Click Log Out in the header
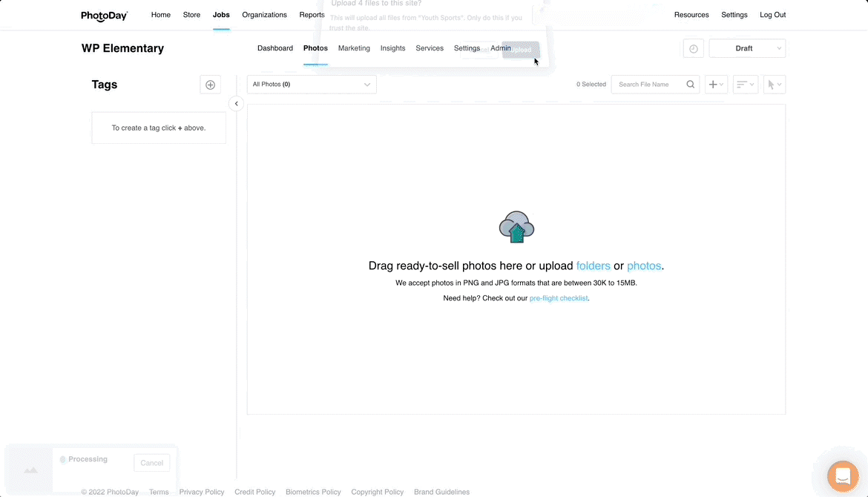The width and height of the screenshot is (868, 497). [772, 15]
